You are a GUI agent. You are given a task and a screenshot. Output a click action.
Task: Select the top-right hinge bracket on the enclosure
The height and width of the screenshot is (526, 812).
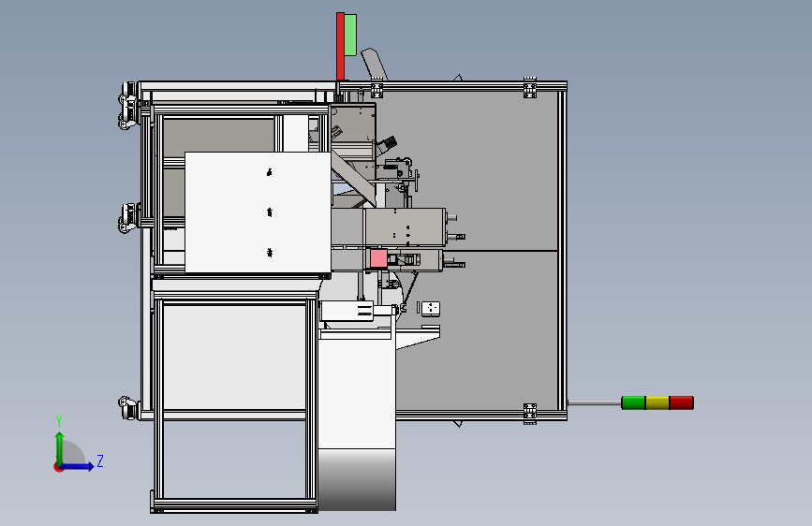(530, 87)
